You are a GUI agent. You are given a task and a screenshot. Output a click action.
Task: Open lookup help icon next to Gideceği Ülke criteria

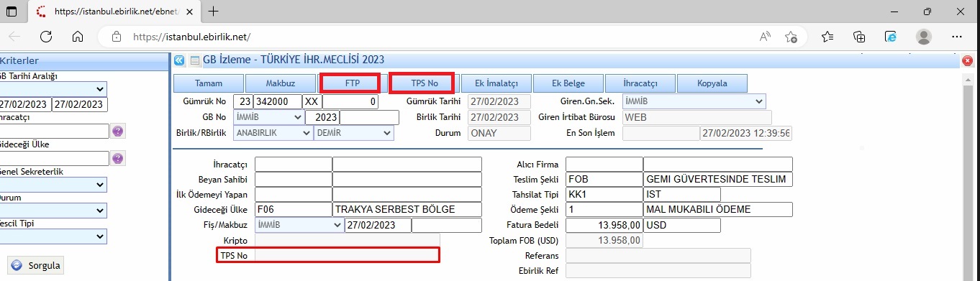[x=118, y=158]
